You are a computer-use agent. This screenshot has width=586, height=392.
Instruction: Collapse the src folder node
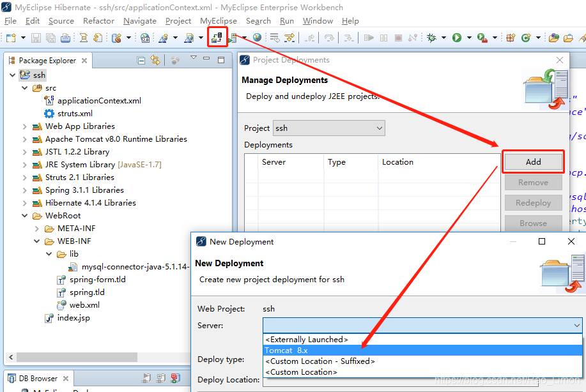25,88
